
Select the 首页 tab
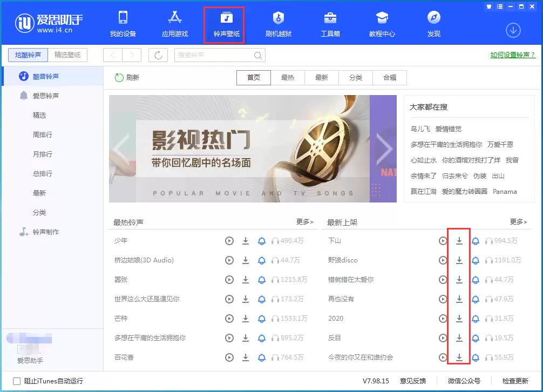pos(254,78)
